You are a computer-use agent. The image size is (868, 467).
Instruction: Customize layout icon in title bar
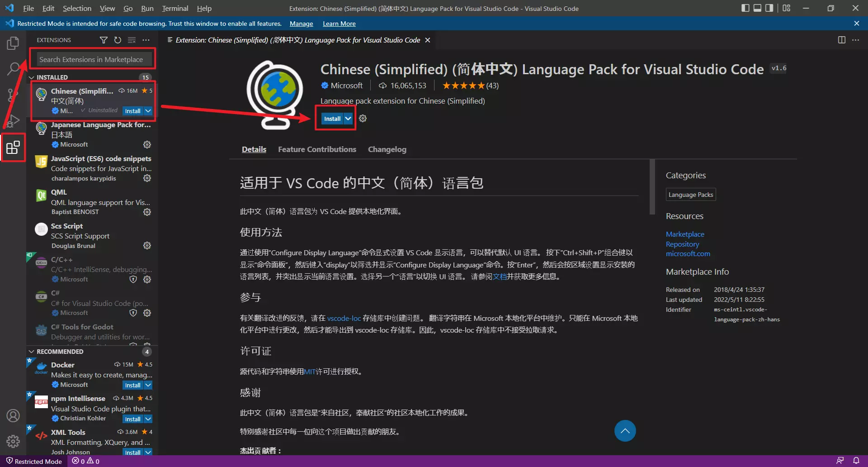point(787,8)
